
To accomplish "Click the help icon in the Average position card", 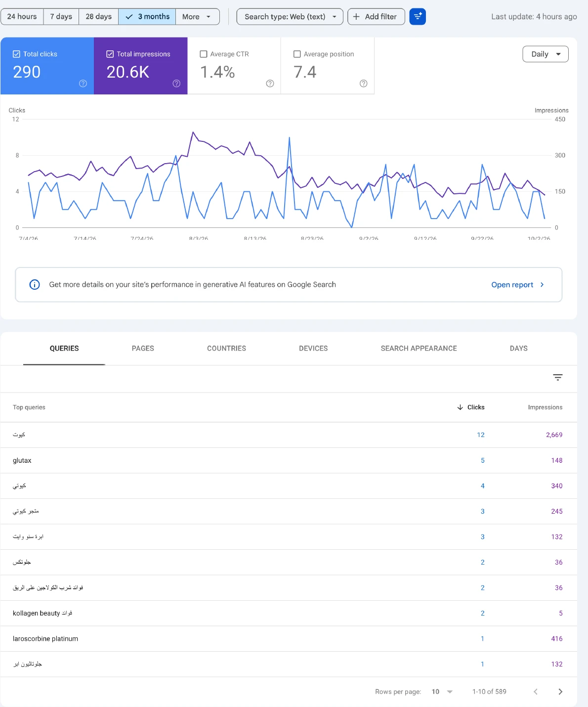I will point(364,84).
